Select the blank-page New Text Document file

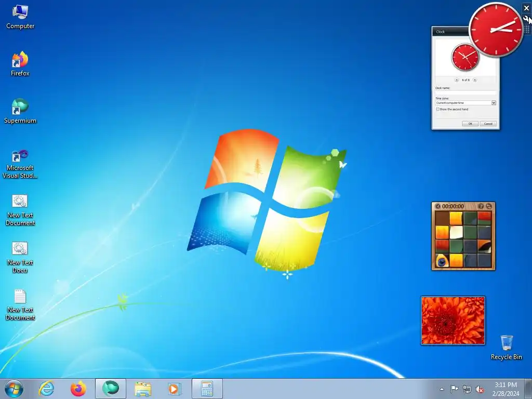[x=20, y=304]
